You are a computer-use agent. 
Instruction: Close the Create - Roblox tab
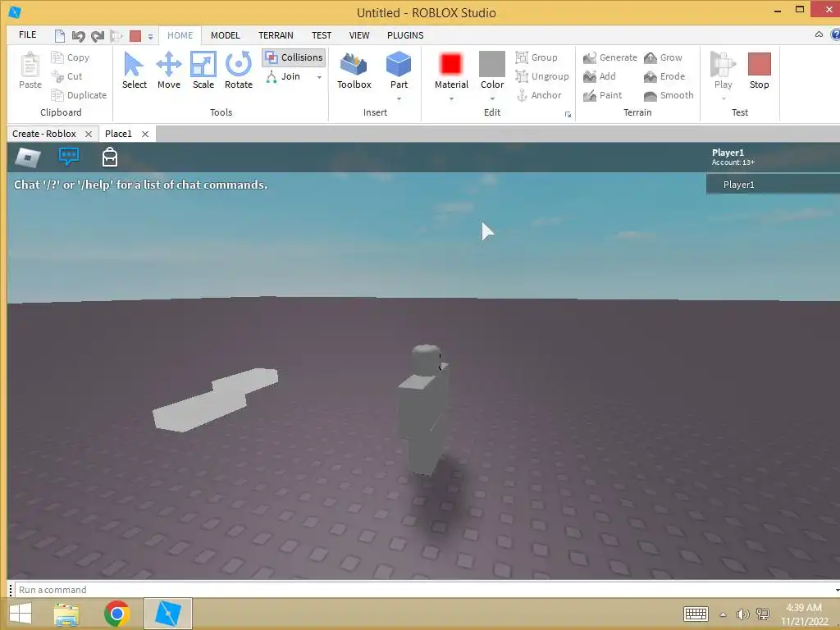pos(89,134)
